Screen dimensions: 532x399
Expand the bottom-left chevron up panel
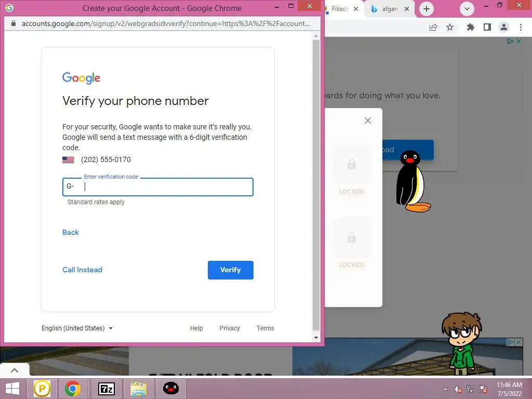[15, 370]
